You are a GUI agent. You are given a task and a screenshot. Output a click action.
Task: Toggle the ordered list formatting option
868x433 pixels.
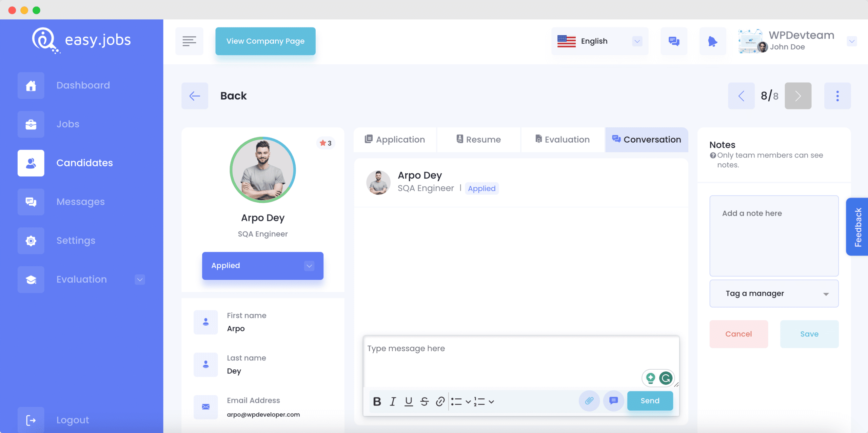(x=477, y=401)
